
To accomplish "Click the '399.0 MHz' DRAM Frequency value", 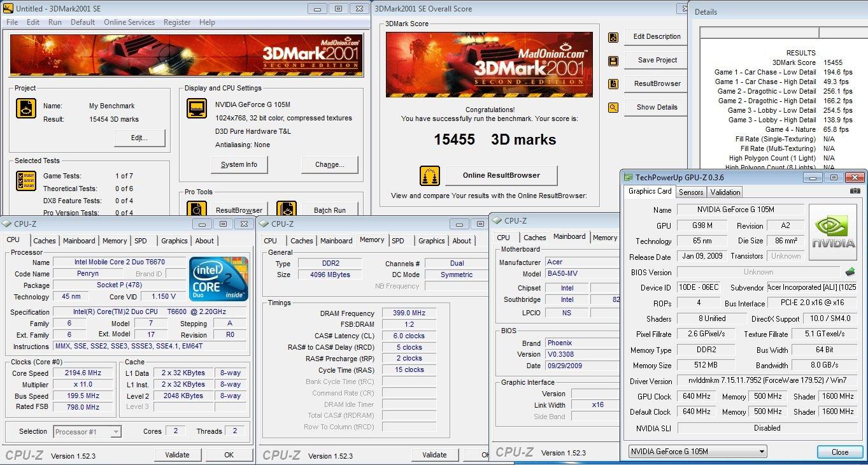I will pos(409,313).
